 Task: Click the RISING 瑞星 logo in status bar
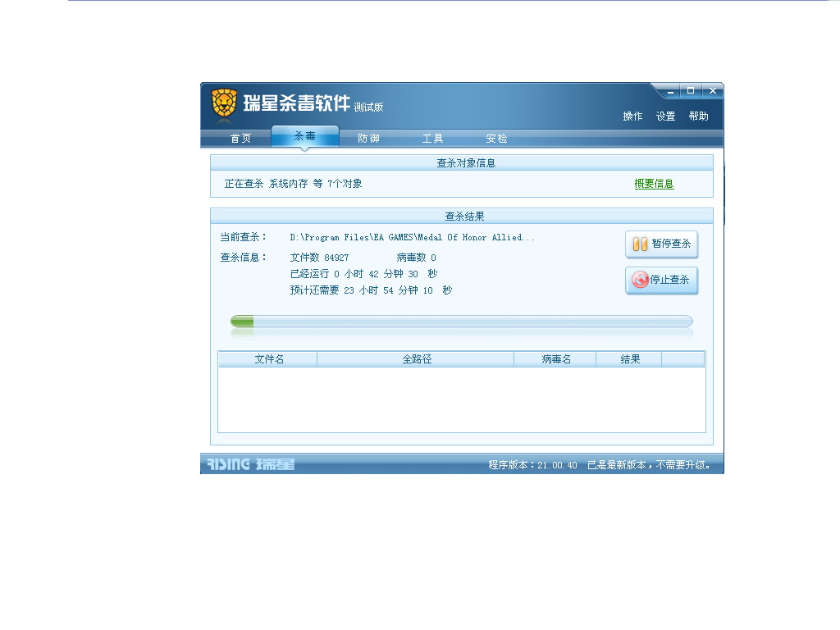[x=251, y=464]
